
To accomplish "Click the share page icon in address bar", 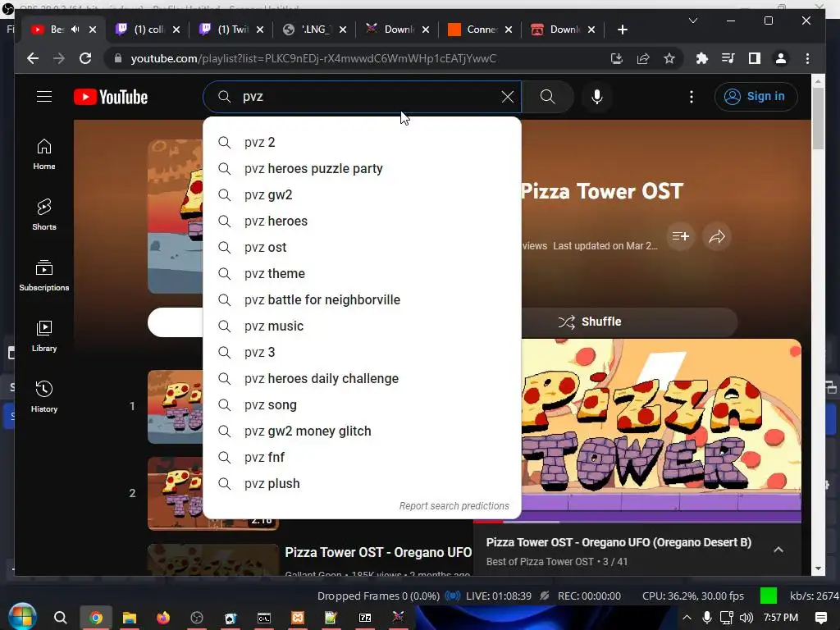I will pyautogui.click(x=643, y=58).
